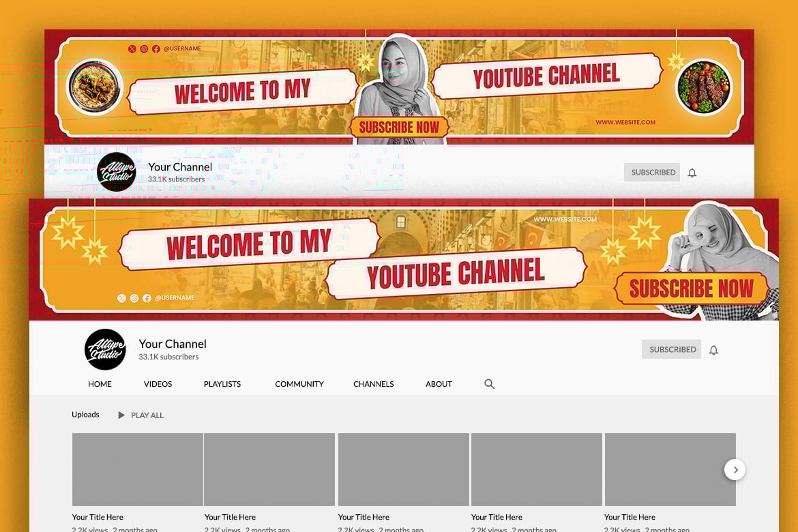Click Your Channel name in the back window

(x=180, y=167)
